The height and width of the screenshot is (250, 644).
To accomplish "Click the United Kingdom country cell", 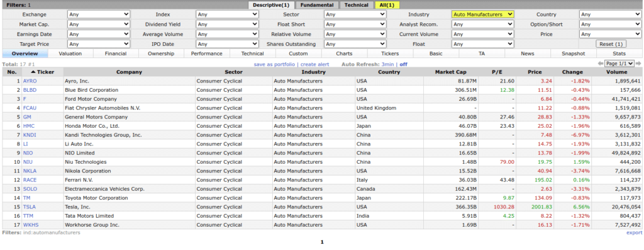I will point(389,108).
